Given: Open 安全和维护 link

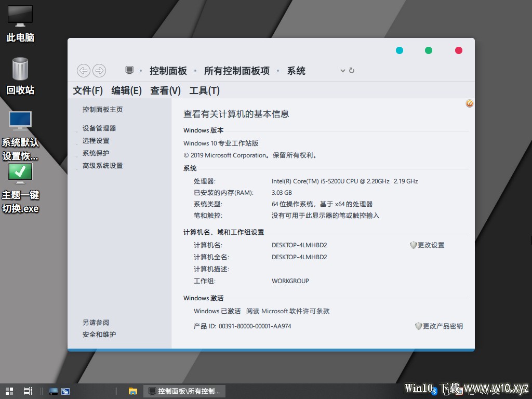Looking at the screenshot, I should (x=99, y=334).
